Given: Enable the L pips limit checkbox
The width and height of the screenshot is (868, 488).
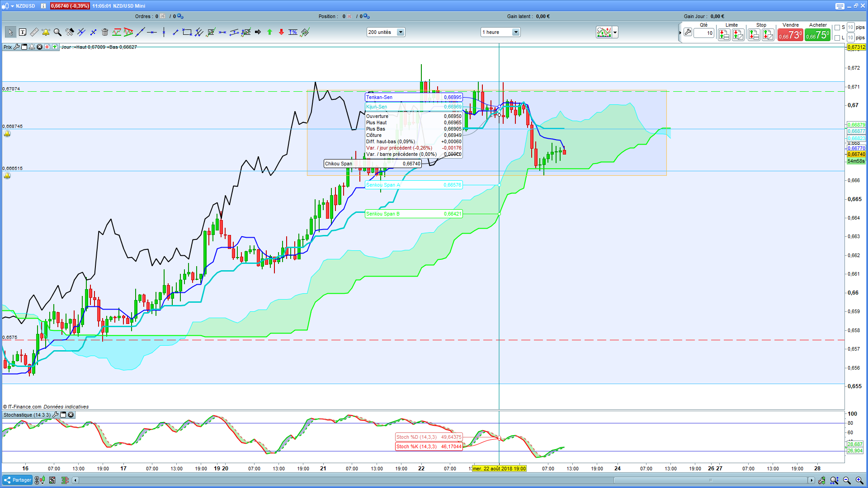Looking at the screenshot, I should pos(837,38).
